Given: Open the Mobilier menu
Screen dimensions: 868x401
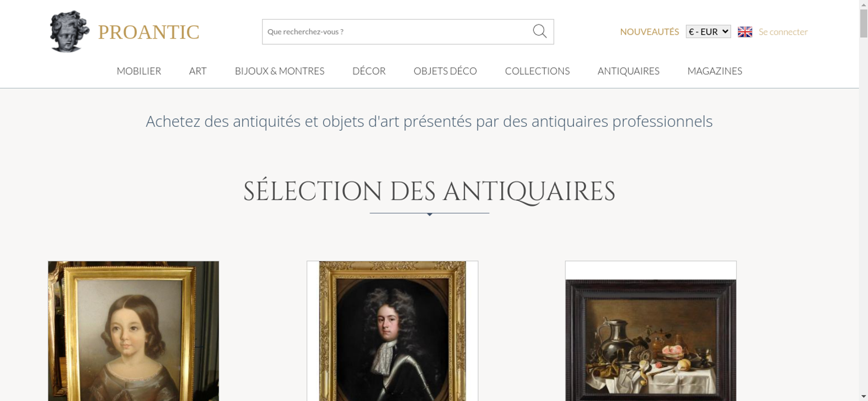Looking at the screenshot, I should [139, 71].
